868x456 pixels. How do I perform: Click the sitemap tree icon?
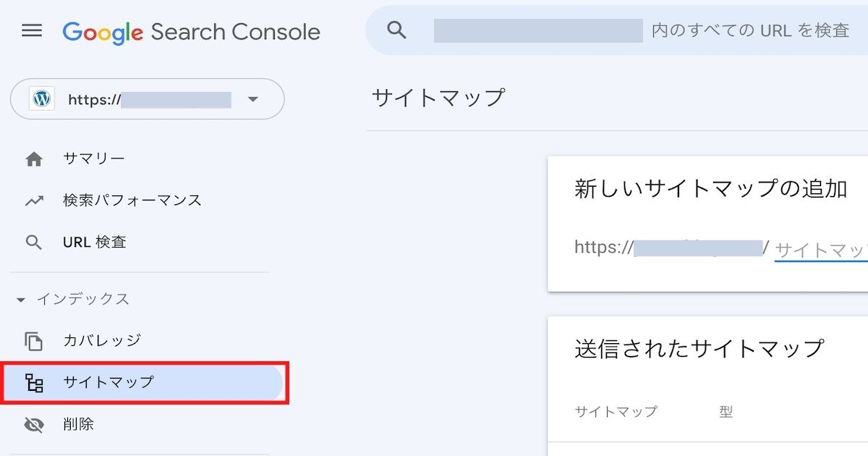pyautogui.click(x=34, y=383)
